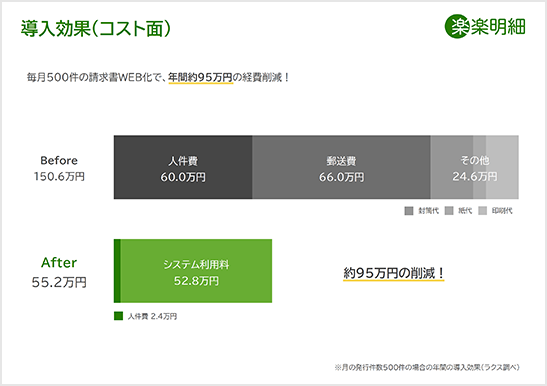
Task: Click the 封筒代 legend label
Action: coord(428,211)
